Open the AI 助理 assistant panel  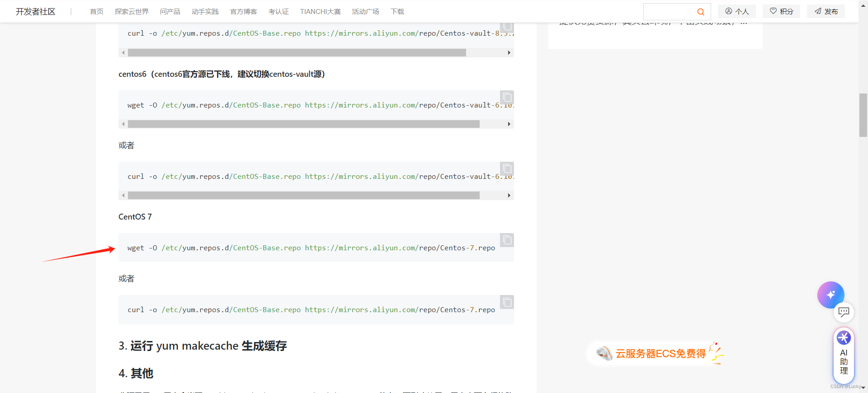pyautogui.click(x=844, y=356)
